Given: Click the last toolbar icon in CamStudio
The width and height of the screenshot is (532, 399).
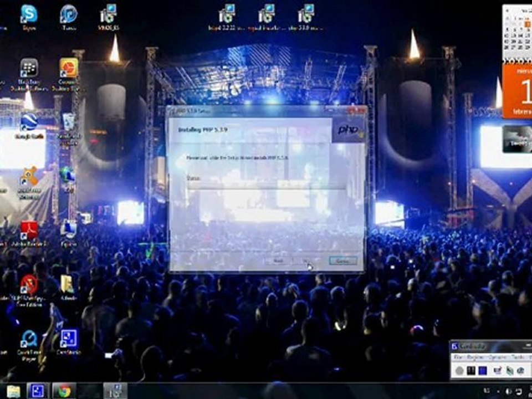Looking at the screenshot, I should pos(521,371).
